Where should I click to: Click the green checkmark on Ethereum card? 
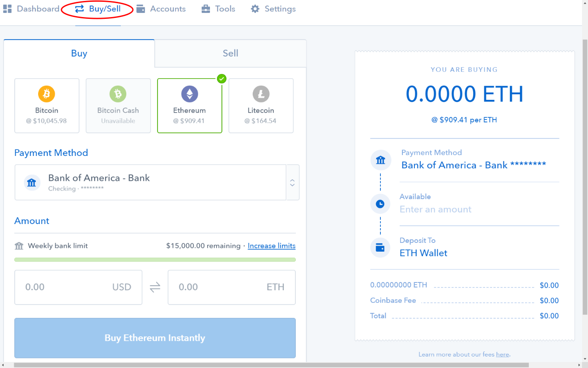point(221,79)
